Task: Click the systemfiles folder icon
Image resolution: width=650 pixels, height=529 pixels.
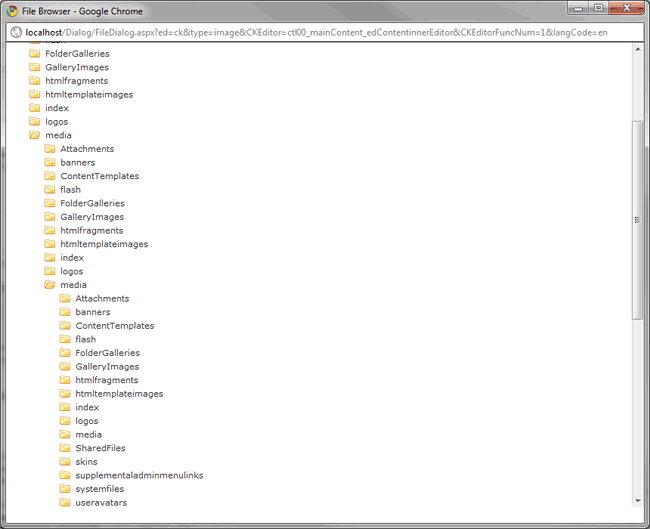Action: pyautogui.click(x=64, y=489)
